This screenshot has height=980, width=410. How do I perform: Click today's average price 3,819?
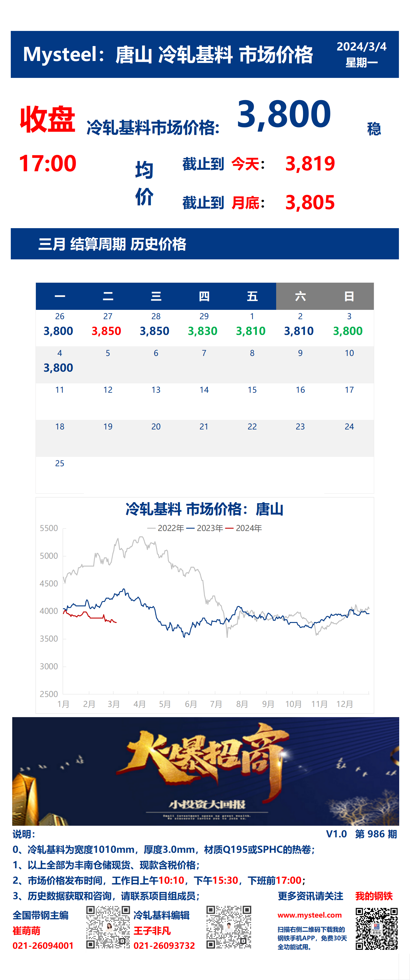click(x=310, y=164)
